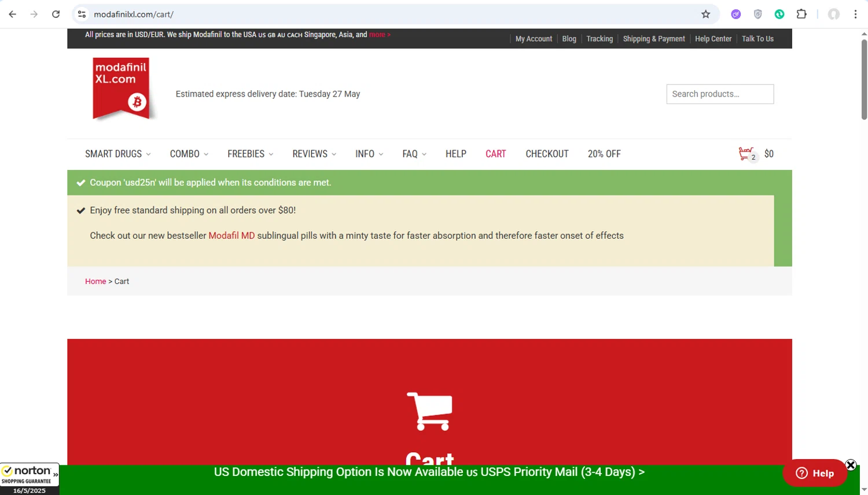Open the Help menu item
Image resolution: width=868 pixels, height=495 pixels.
point(456,154)
